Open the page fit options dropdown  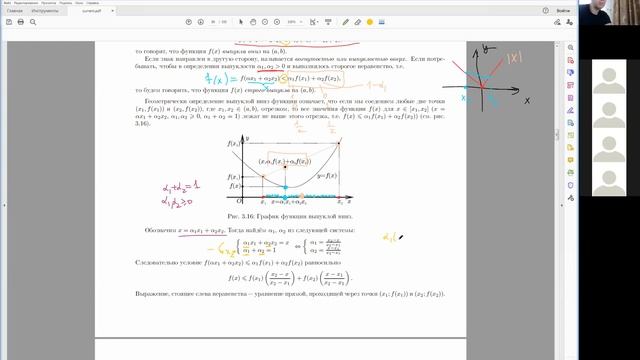click(313, 22)
